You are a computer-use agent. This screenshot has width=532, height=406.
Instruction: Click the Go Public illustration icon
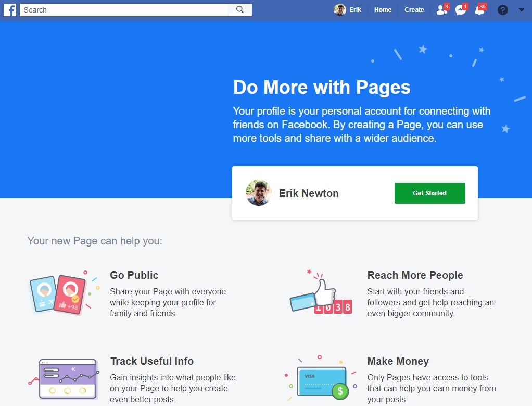click(x=65, y=294)
